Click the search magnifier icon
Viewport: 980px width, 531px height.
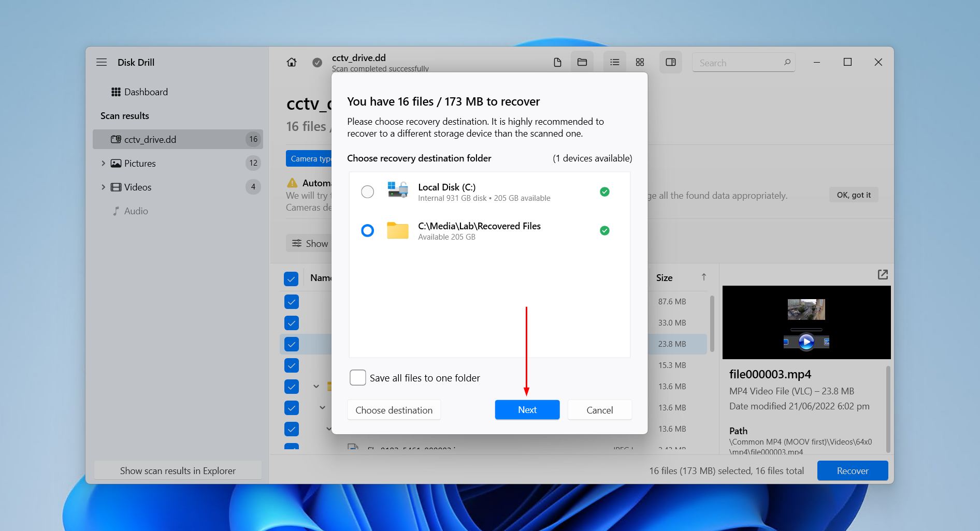787,62
